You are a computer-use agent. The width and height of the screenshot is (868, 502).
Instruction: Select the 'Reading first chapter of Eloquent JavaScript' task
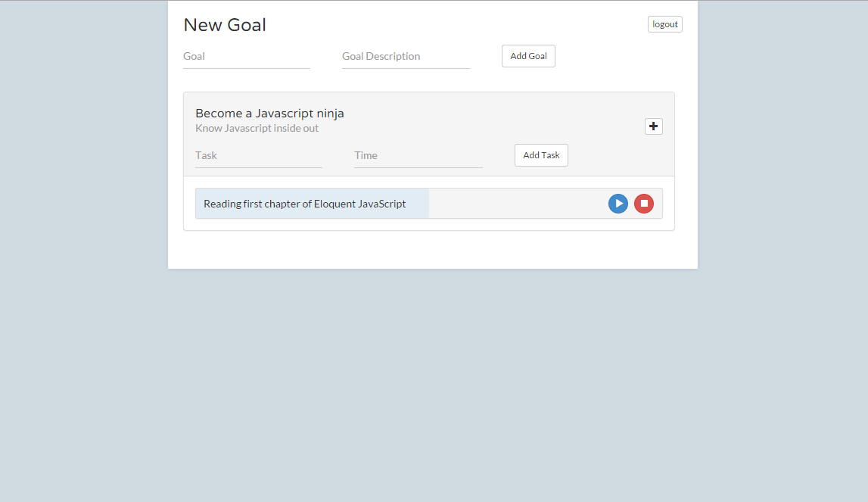(304, 204)
